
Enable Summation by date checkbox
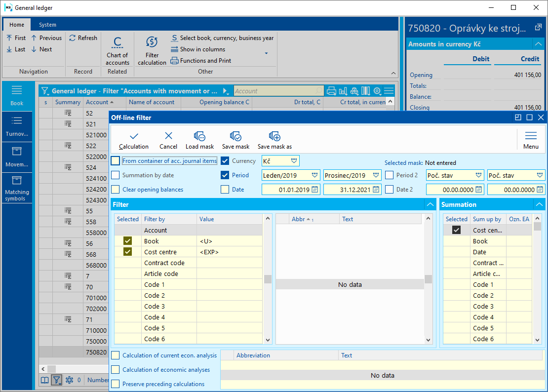pyautogui.click(x=116, y=175)
